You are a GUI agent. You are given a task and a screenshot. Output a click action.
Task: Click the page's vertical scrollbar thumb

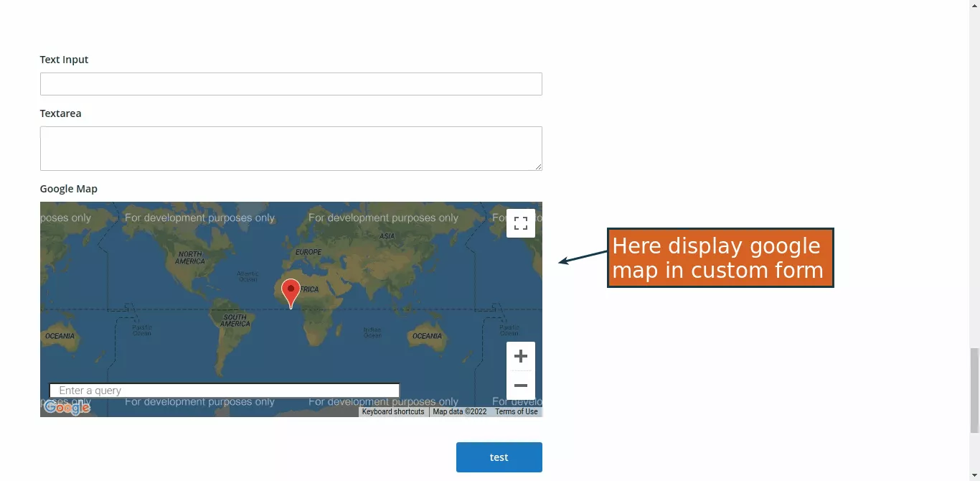tap(974, 391)
